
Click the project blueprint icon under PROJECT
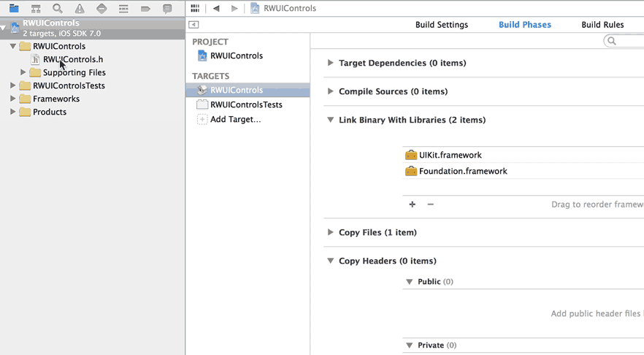point(202,56)
